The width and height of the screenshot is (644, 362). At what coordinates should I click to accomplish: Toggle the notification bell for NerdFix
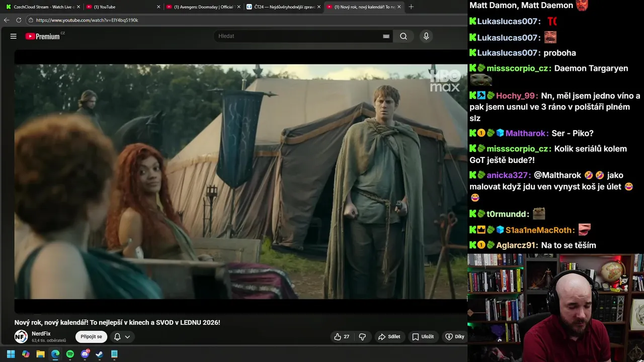pos(117,337)
